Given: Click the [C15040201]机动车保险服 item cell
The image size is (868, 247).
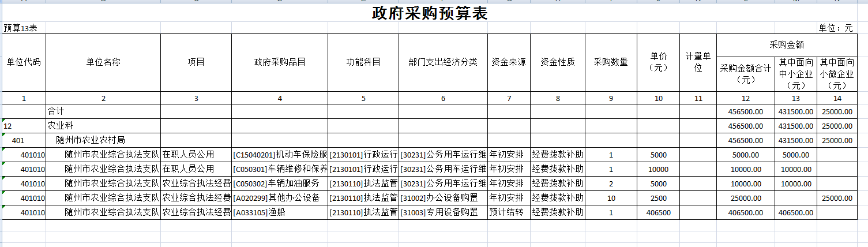Looking at the screenshot, I should (280, 155).
